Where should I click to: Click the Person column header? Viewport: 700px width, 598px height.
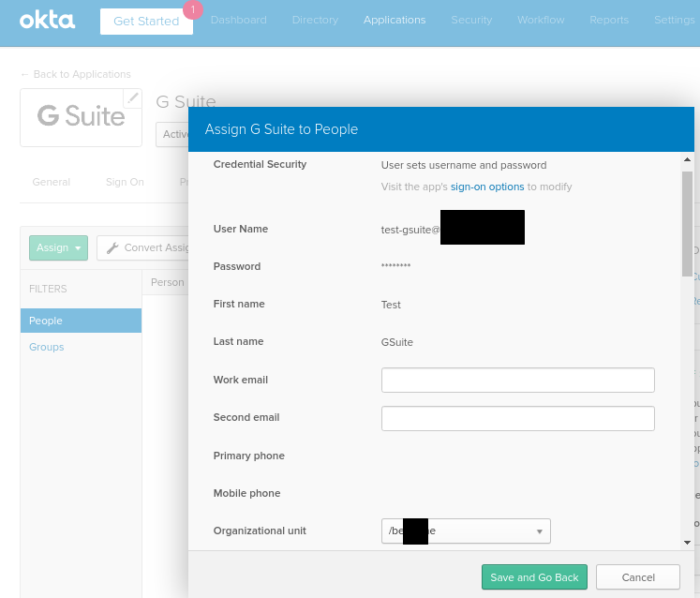[x=168, y=282]
